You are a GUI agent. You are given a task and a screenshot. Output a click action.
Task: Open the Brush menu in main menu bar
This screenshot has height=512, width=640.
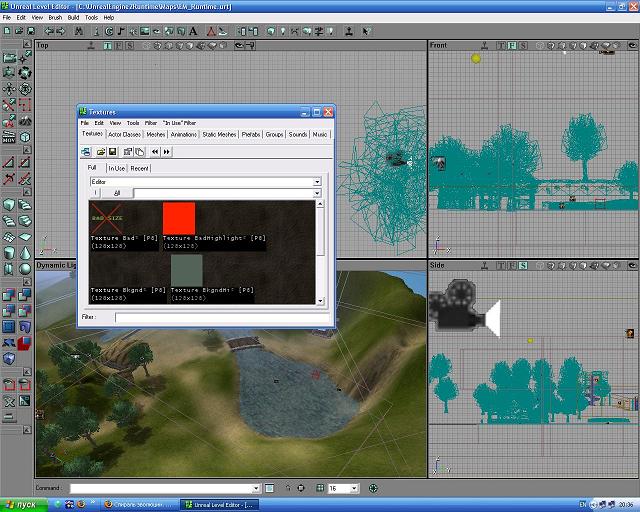tap(55, 18)
